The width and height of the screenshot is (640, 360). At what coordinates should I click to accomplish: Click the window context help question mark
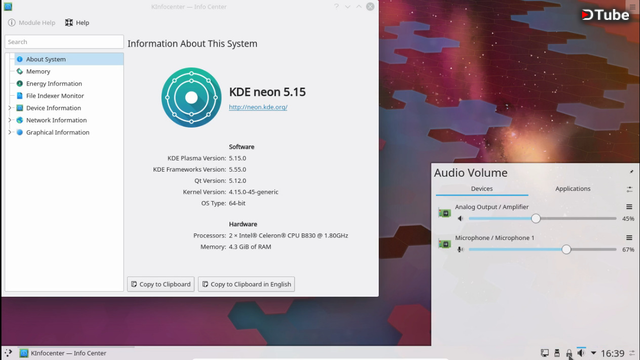(336, 7)
